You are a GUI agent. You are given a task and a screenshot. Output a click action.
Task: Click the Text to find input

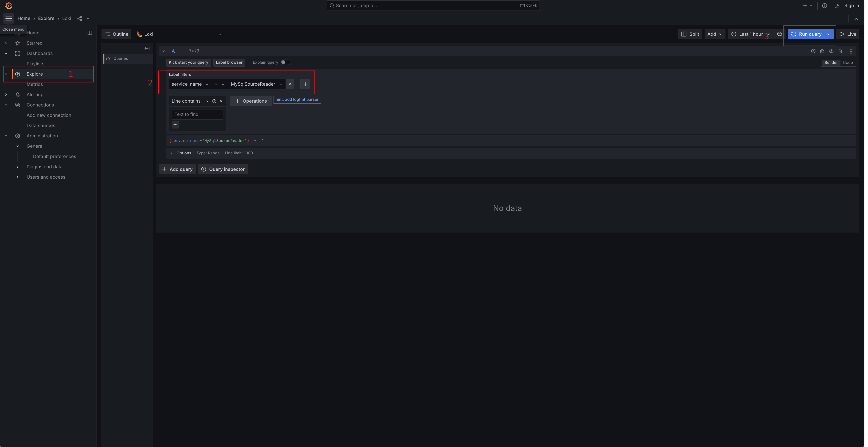pyautogui.click(x=197, y=114)
